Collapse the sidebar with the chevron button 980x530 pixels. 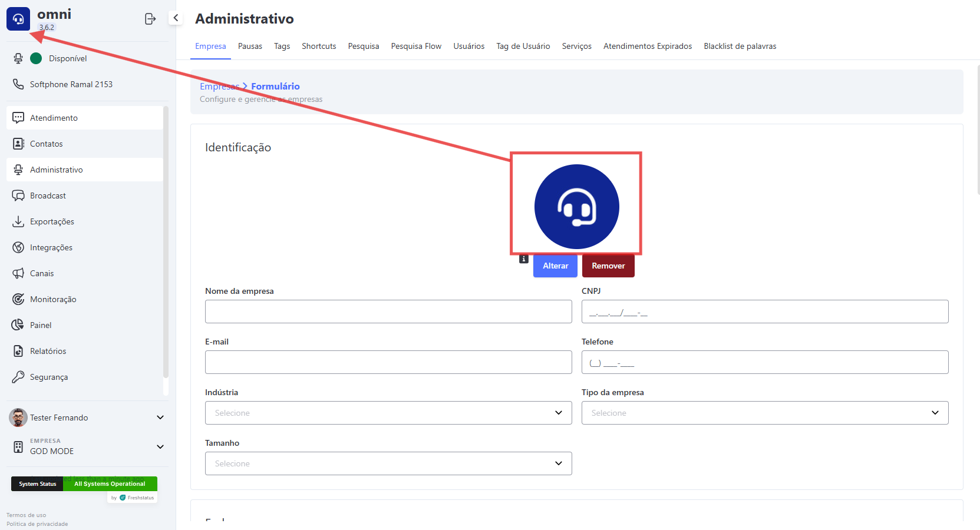176,18
